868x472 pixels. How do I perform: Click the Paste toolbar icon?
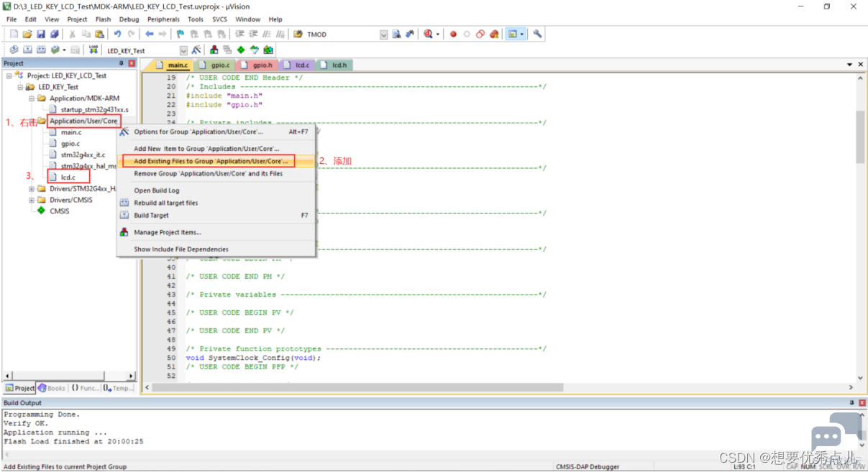tap(99, 34)
